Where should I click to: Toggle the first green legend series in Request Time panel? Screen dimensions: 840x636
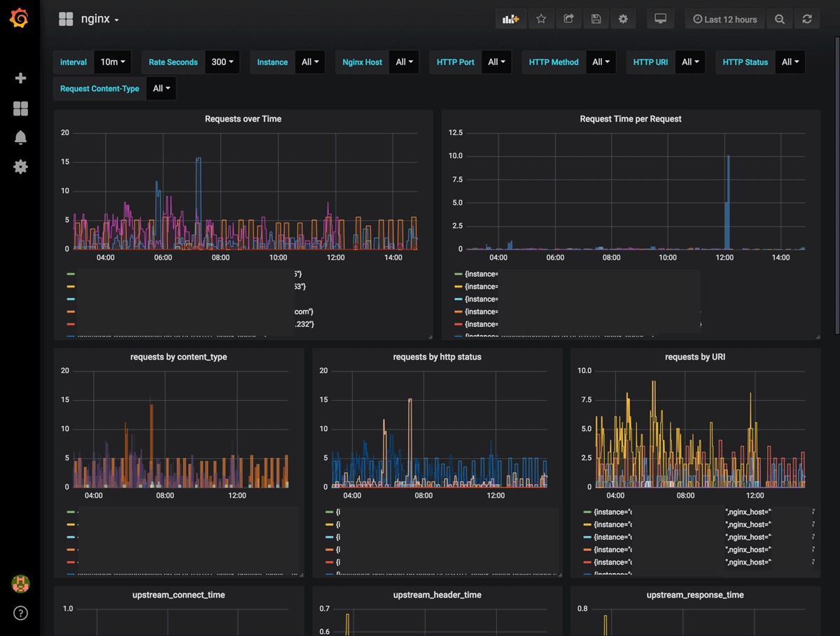click(480, 274)
